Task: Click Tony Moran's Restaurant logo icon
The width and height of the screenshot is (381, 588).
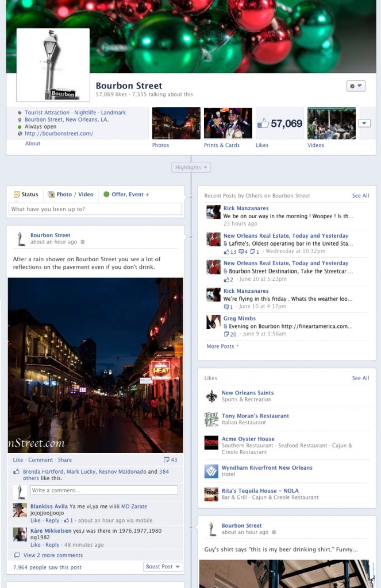Action: tap(211, 419)
